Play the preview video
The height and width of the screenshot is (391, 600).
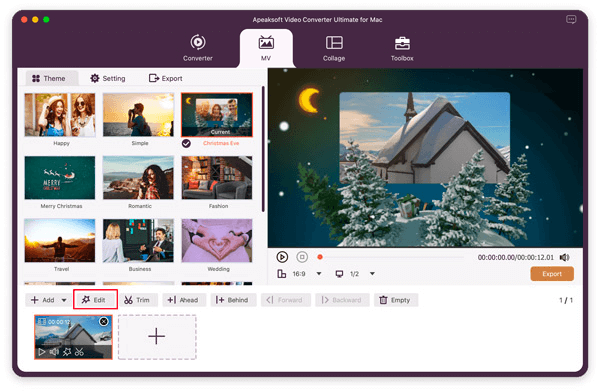click(x=282, y=257)
